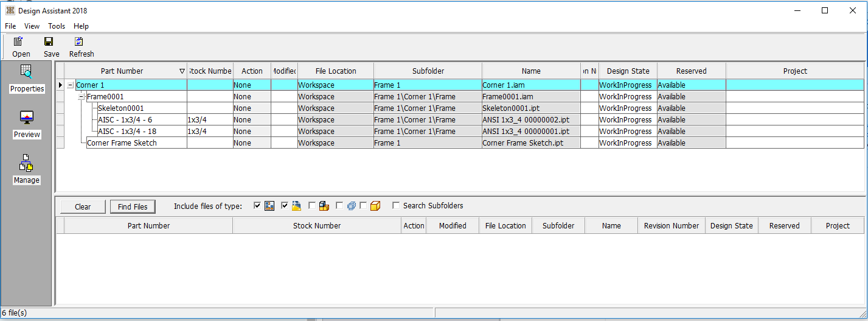
Task: Click Subfolder cell of Corner Frame Sketch row
Action: (x=428, y=143)
